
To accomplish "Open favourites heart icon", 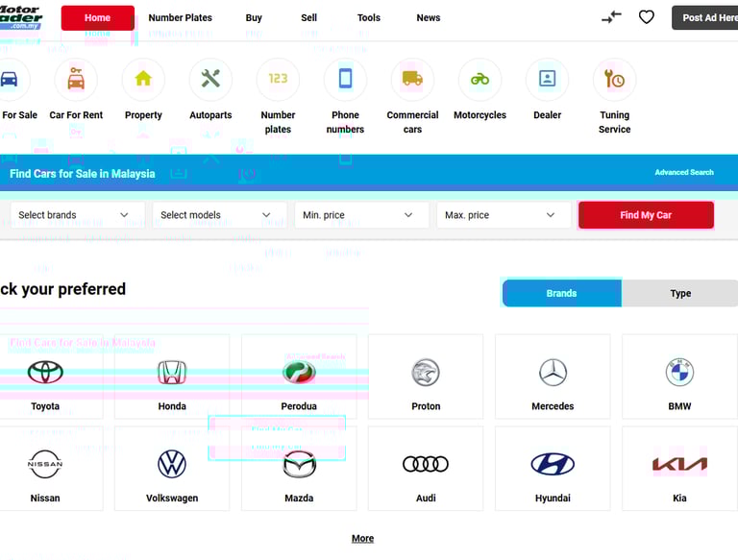I will click(646, 17).
